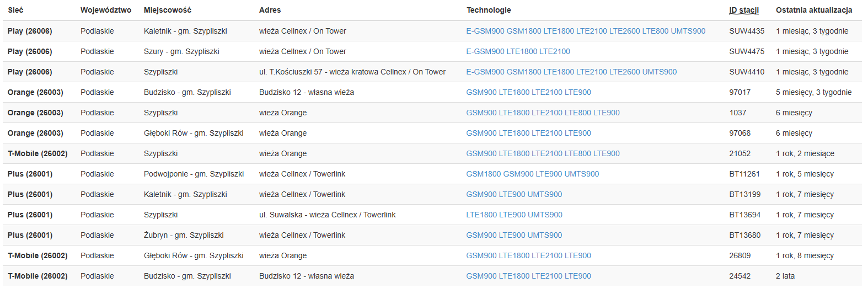Click technologies link for Orange station 97017

[x=528, y=92]
